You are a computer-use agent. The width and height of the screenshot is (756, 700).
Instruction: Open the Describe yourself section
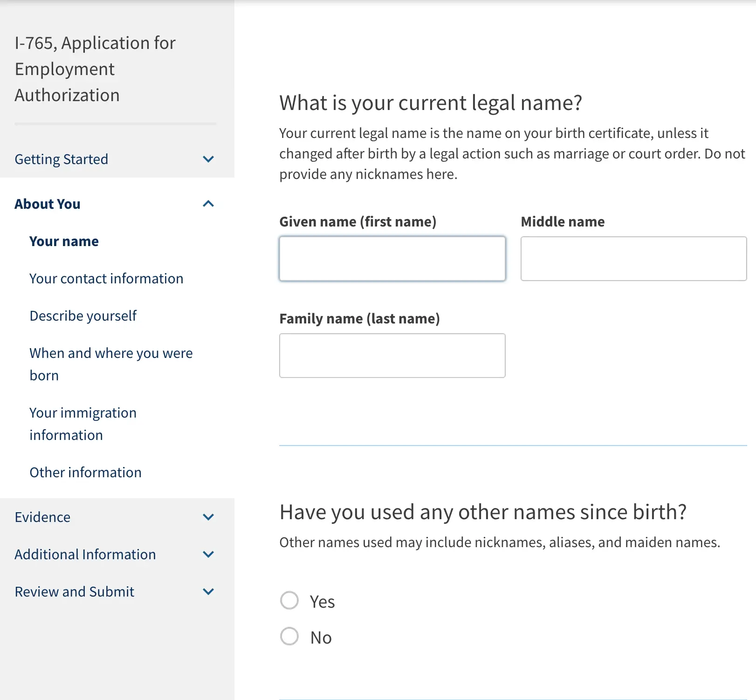83,316
